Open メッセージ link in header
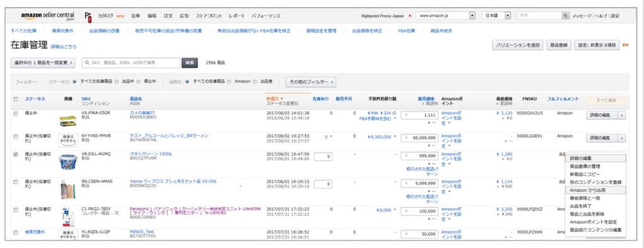This screenshot has height=248, width=644. [x=582, y=16]
